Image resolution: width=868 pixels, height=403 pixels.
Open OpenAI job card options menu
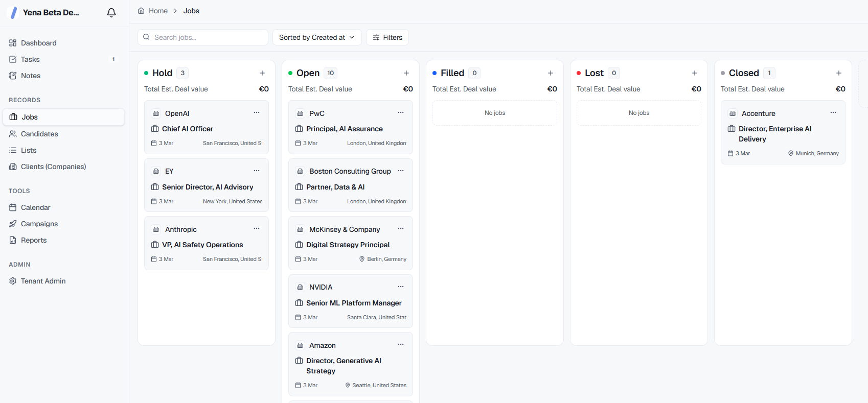[257, 112]
